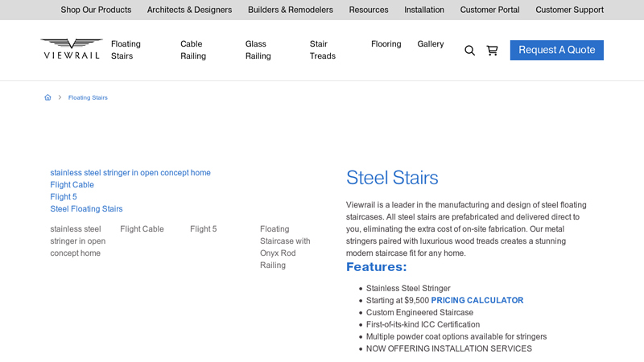
Task: Open Shop Our Products menu
Action: click(96, 10)
